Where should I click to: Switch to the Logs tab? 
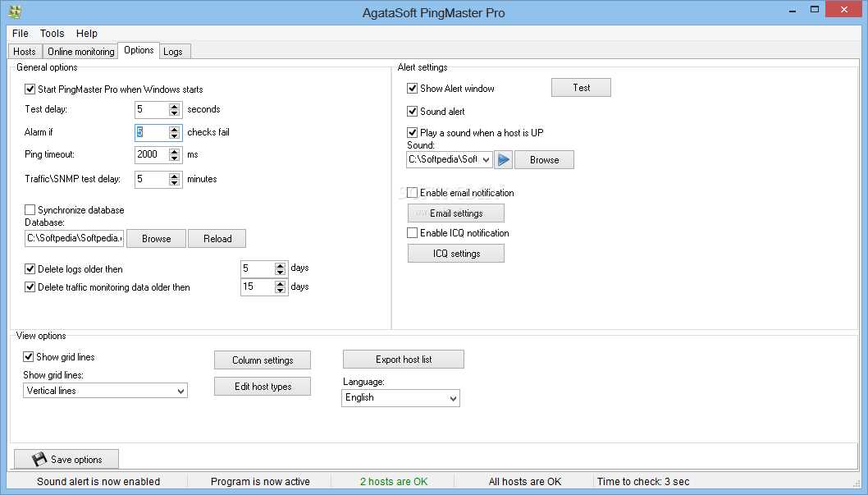[x=173, y=52]
